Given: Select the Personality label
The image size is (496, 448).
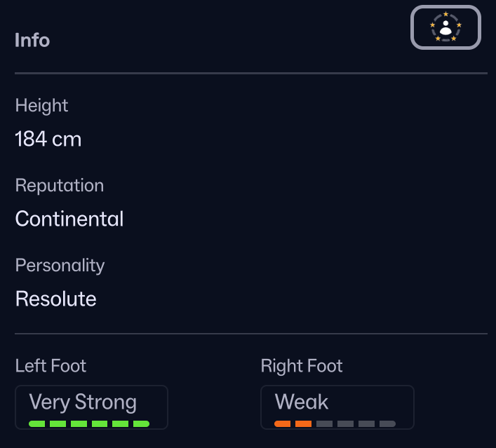Looking at the screenshot, I should tap(60, 266).
